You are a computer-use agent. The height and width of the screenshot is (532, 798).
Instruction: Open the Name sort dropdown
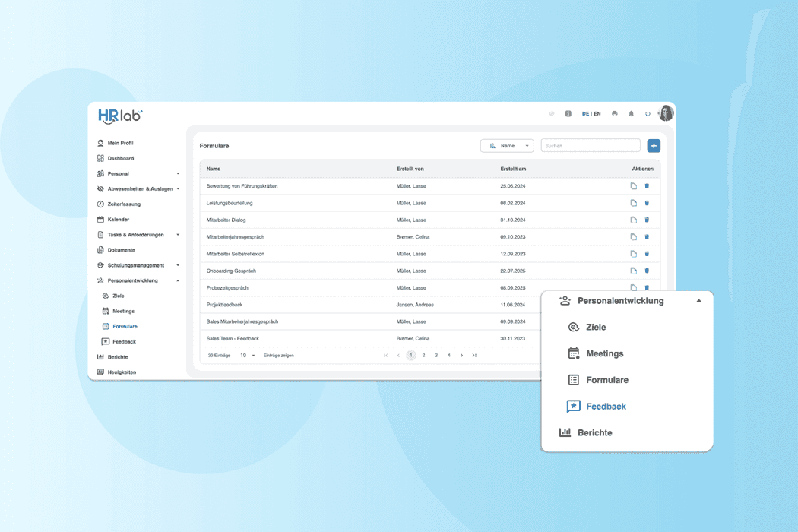tap(507, 146)
